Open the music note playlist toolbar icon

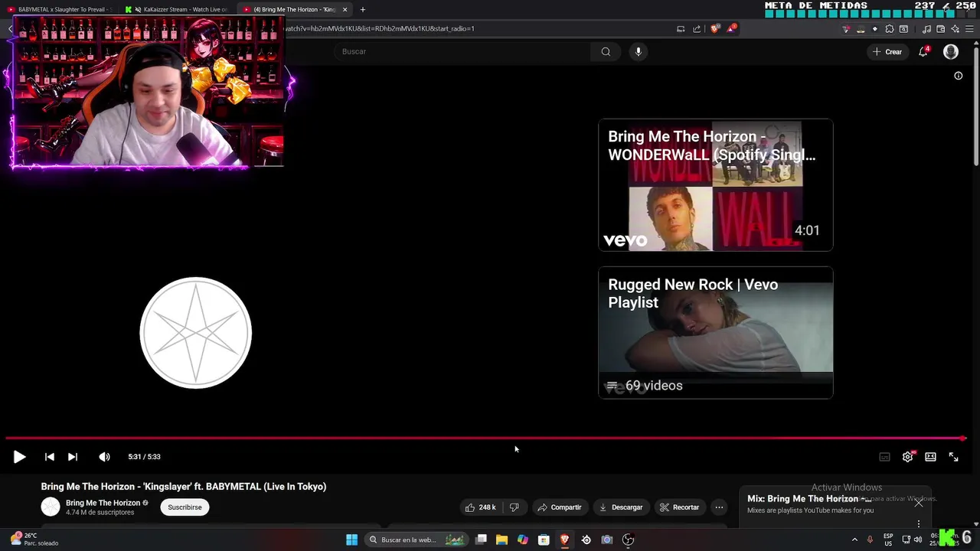coord(926,29)
